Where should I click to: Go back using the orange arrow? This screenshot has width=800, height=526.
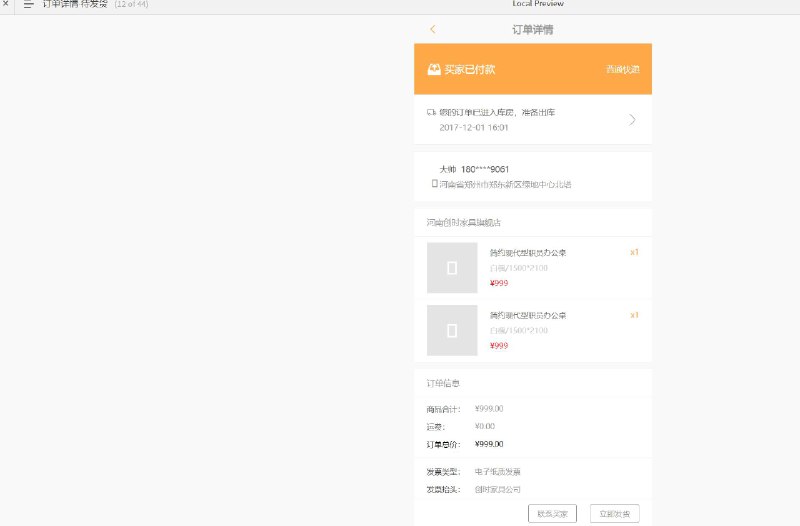click(x=433, y=29)
